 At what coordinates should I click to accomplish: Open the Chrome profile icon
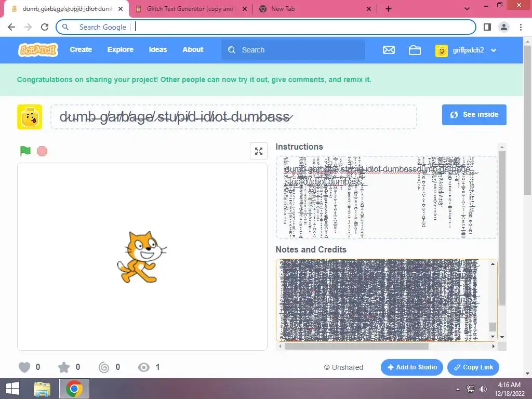pos(504,27)
